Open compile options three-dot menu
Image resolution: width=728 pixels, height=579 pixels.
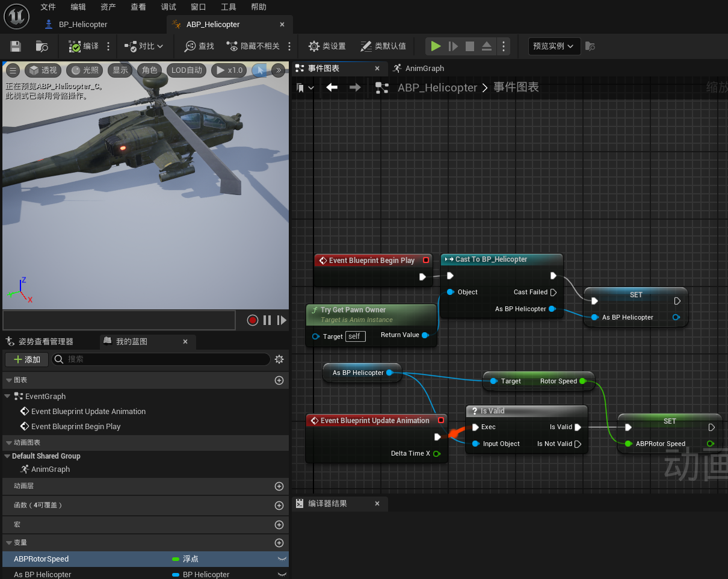(x=108, y=46)
